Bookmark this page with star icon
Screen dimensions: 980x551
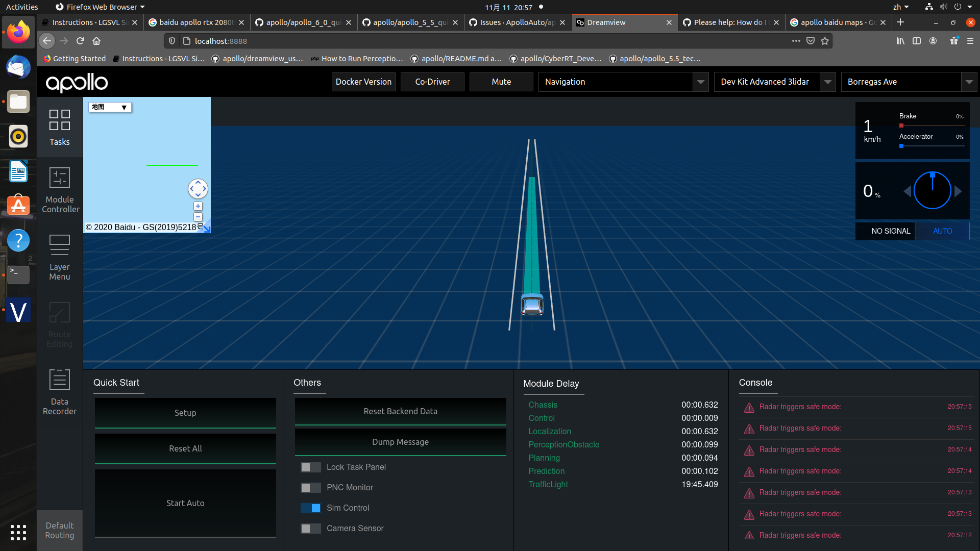(825, 41)
